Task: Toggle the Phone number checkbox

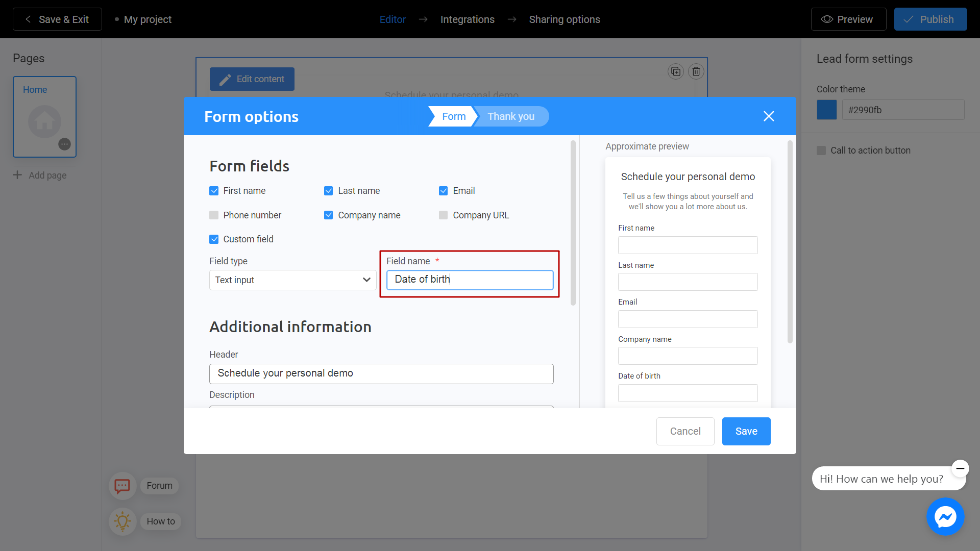Action: 214,215
